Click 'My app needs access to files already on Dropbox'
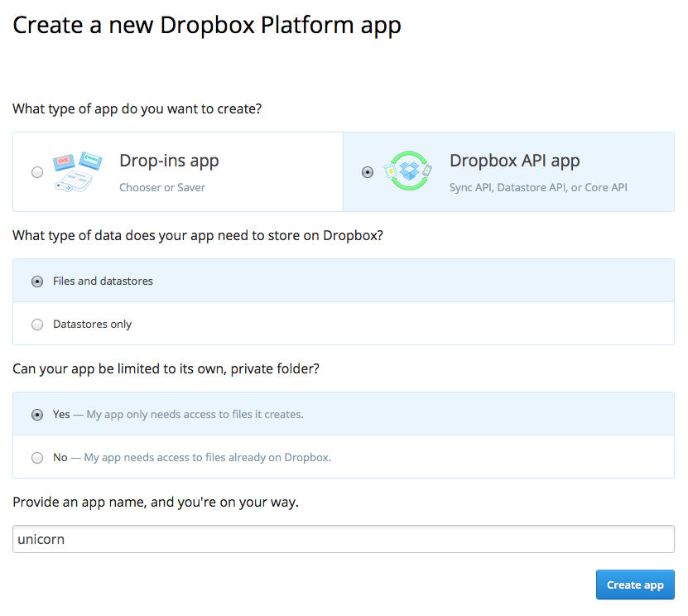 208,457
